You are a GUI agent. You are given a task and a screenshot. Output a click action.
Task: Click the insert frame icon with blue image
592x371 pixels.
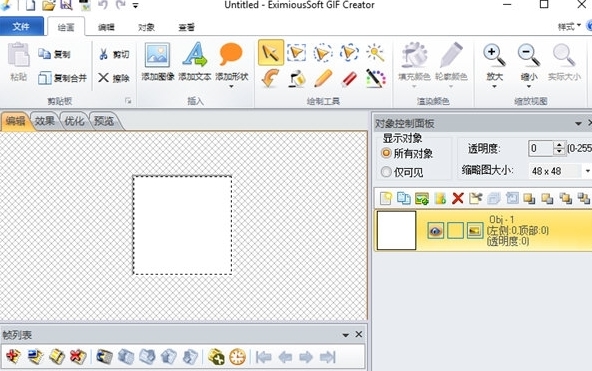pyautogui.click(x=35, y=356)
